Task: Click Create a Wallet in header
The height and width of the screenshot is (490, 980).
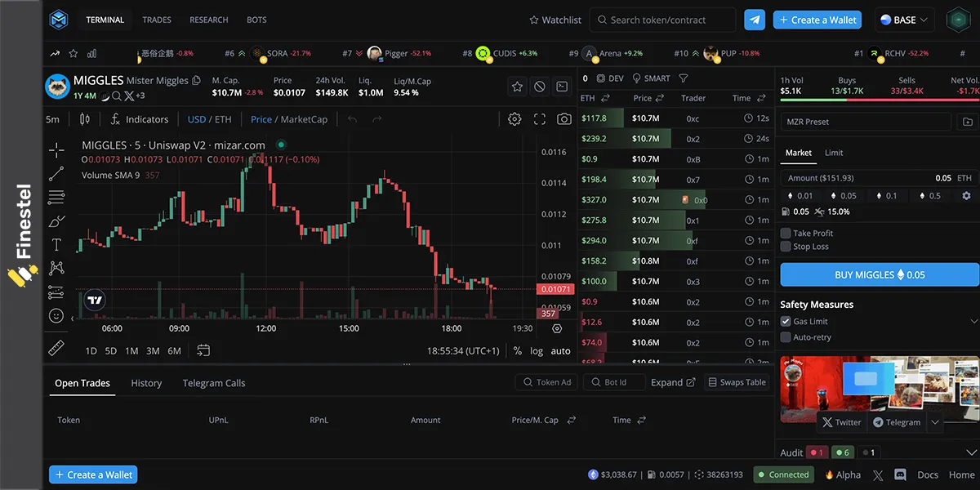Action: [817, 20]
